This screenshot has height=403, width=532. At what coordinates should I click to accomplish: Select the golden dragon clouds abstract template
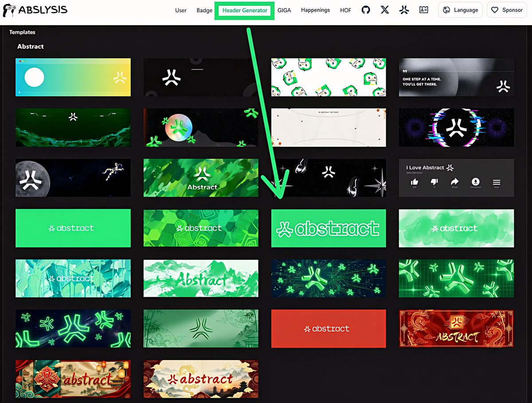coord(201,379)
